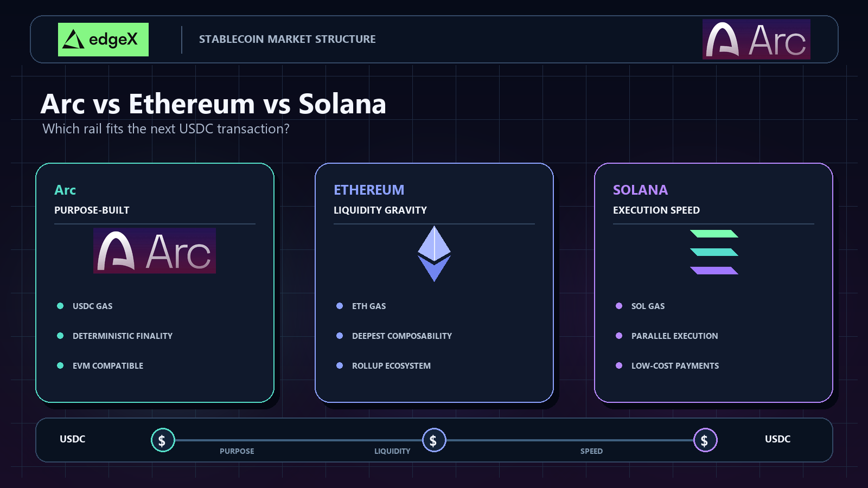This screenshot has height=488, width=868.
Task: Click the Ethereum diamond logo
Action: (434, 254)
